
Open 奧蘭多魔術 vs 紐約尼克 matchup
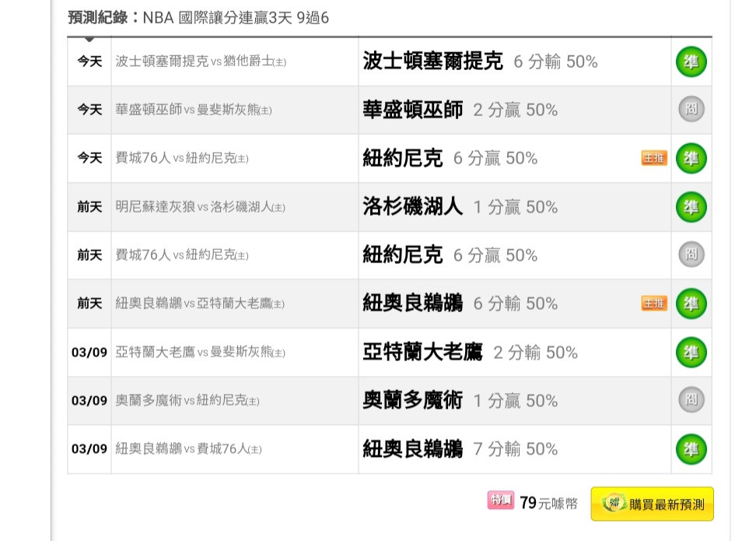(187, 401)
